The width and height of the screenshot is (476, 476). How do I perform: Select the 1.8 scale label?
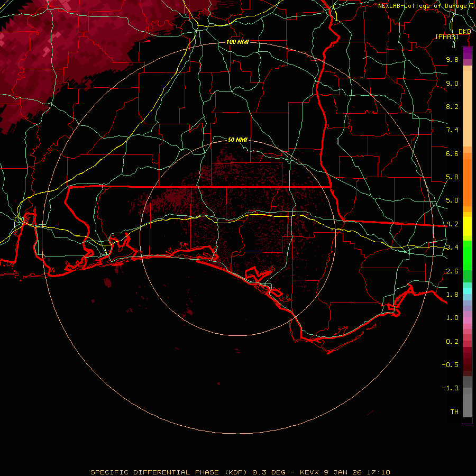[x=452, y=295]
